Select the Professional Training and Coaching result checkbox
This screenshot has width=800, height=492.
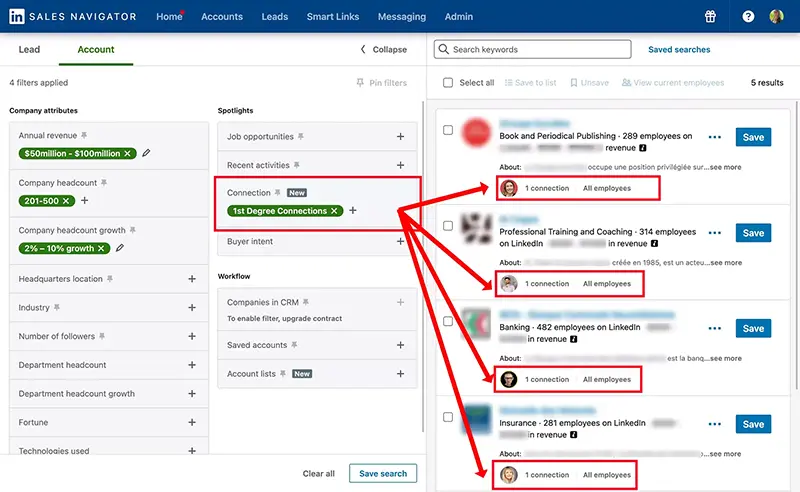(x=448, y=226)
